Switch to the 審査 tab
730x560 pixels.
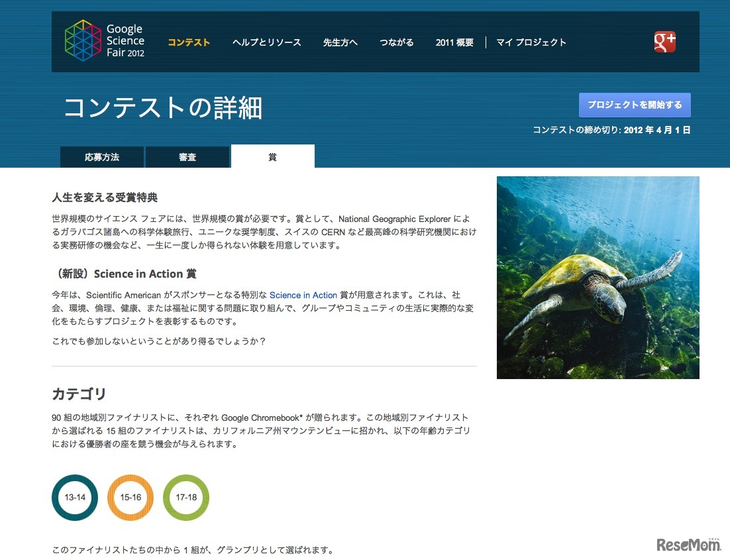187,157
